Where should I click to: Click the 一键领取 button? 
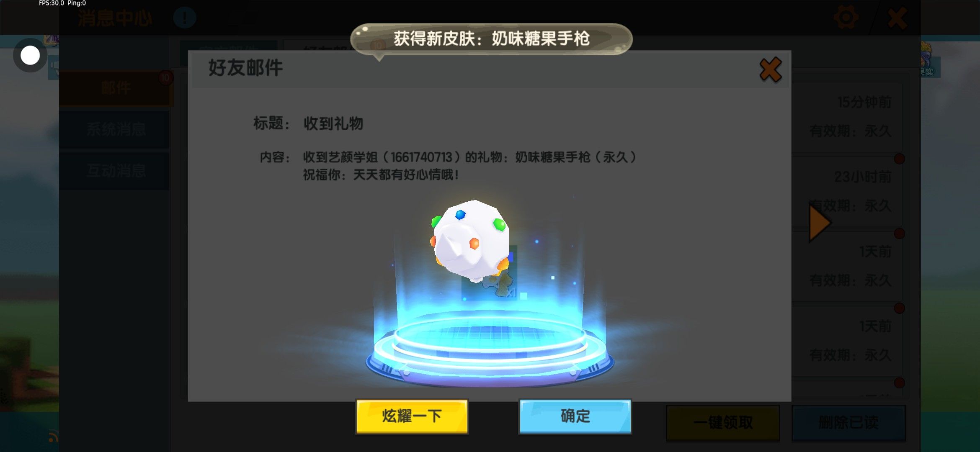tap(723, 423)
